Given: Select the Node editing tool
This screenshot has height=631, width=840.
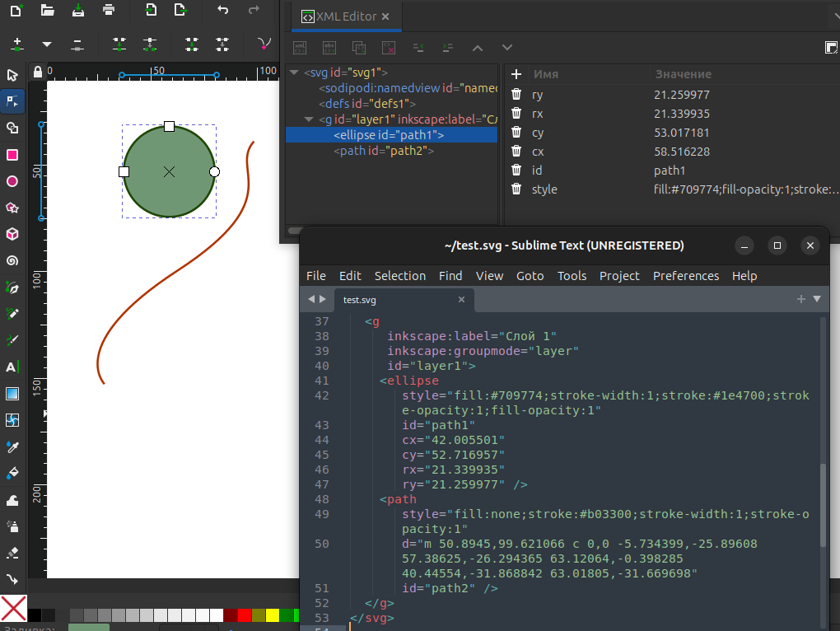Looking at the screenshot, I should click(12, 101).
